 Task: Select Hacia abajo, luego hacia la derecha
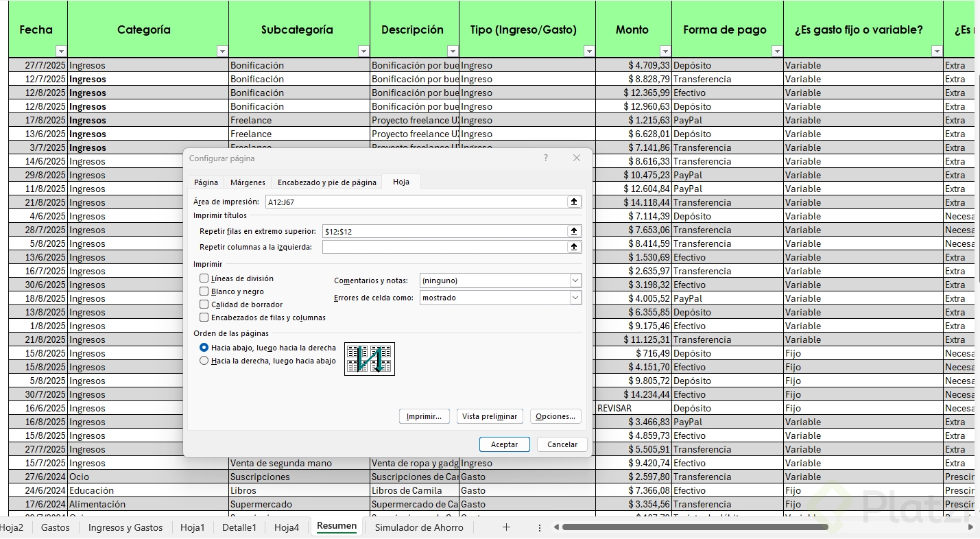[x=204, y=348]
